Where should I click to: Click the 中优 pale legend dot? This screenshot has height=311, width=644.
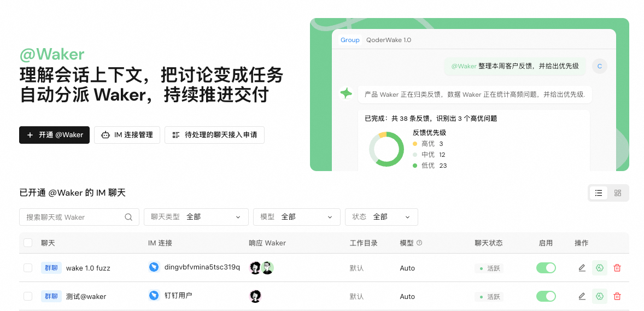point(415,155)
